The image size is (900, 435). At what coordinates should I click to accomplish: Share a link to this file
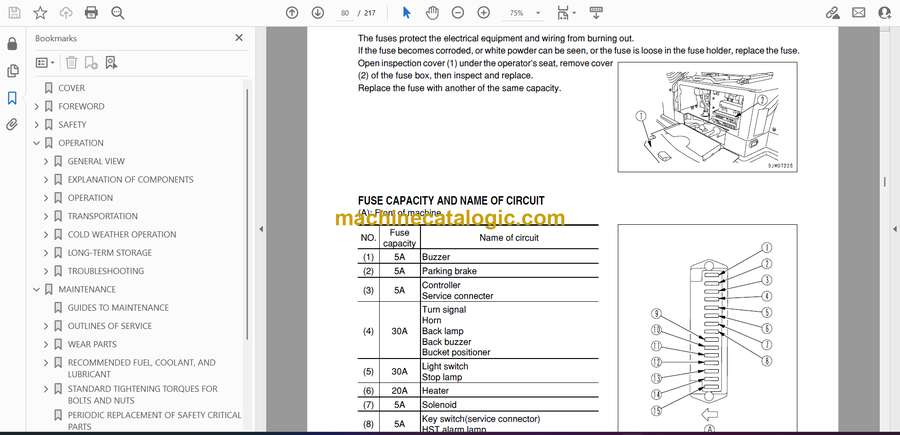coord(832,13)
